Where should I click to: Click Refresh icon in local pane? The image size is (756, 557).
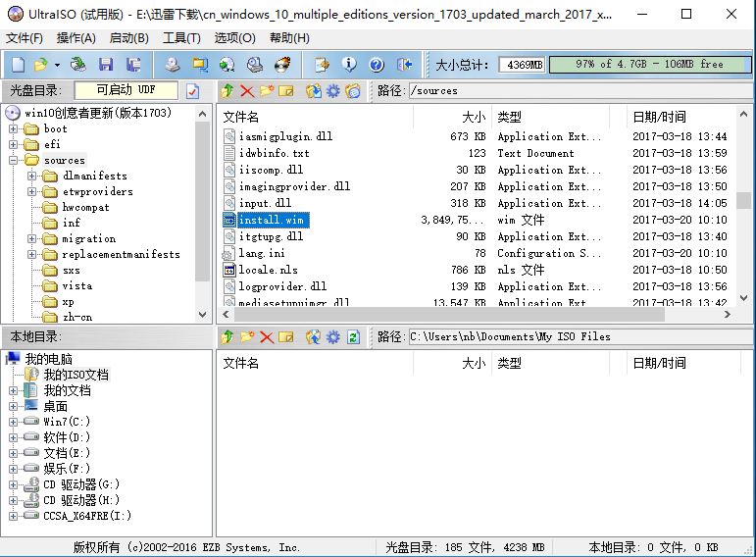(353, 336)
